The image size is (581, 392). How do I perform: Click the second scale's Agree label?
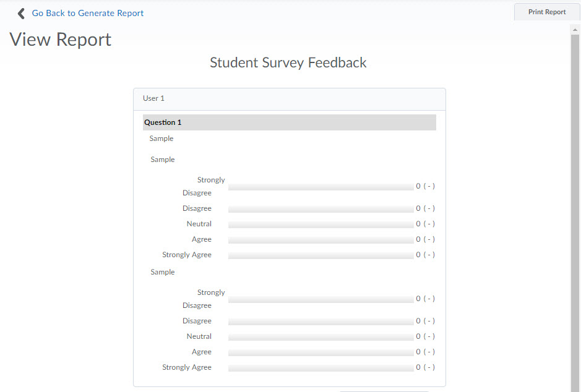(201, 352)
